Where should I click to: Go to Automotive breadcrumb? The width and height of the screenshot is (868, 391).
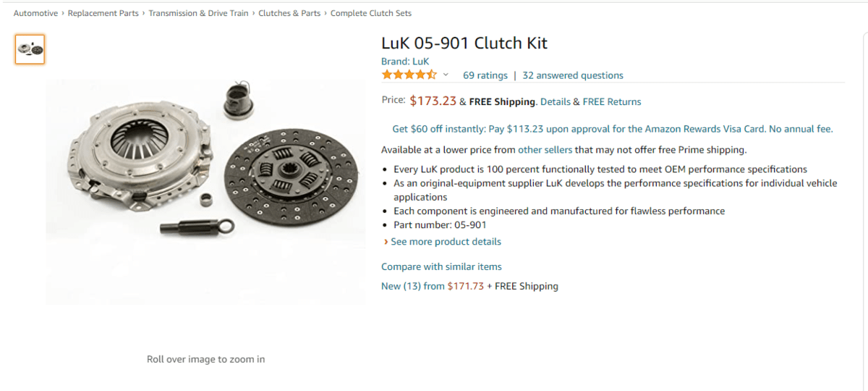[x=35, y=13]
